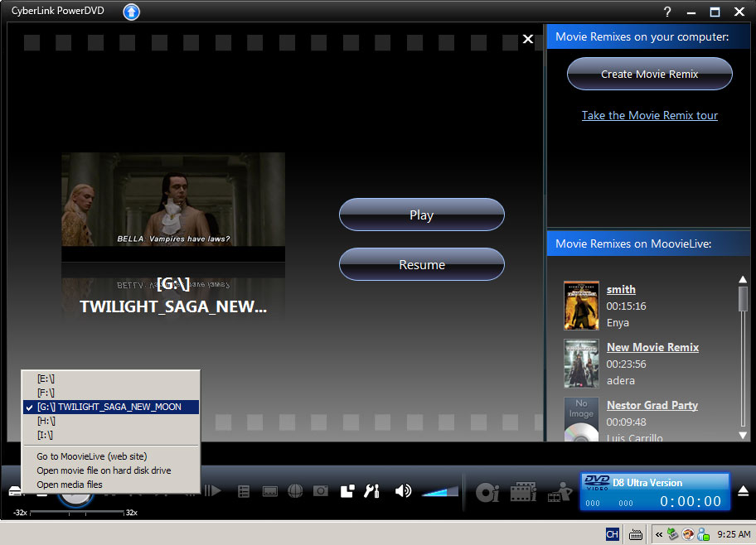This screenshot has height=545, width=756.
Task: Take a snapshot with the camera icon
Action: (320, 490)
